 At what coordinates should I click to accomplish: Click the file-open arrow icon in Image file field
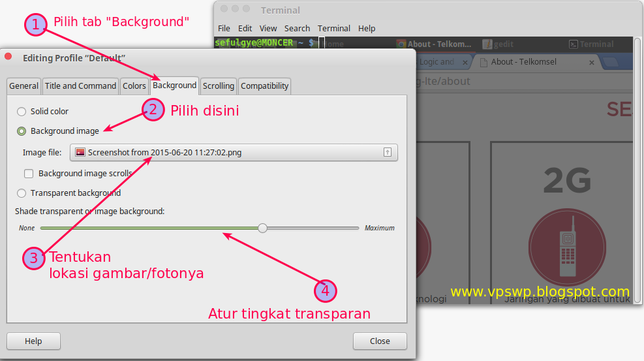click(x=388, y=152)
